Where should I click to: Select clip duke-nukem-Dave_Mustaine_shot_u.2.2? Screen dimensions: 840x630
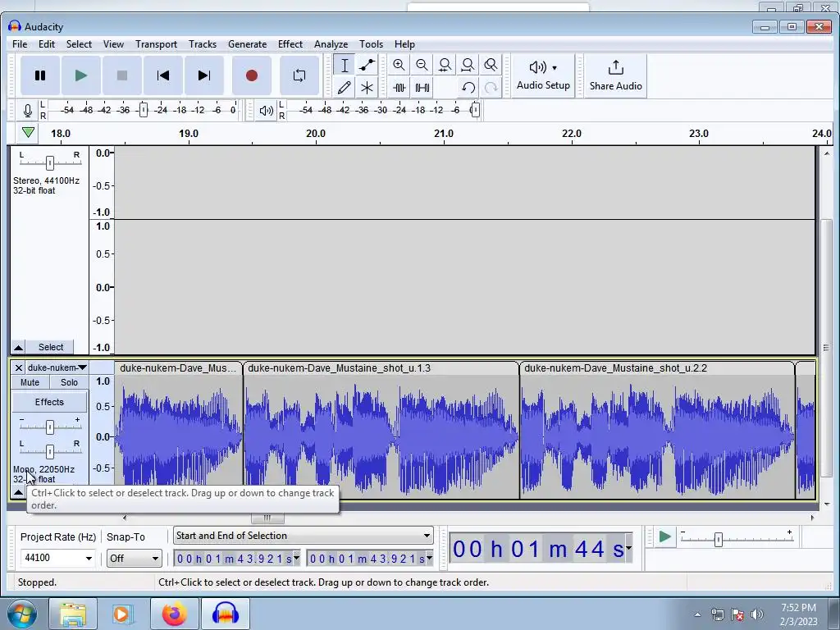657,368
